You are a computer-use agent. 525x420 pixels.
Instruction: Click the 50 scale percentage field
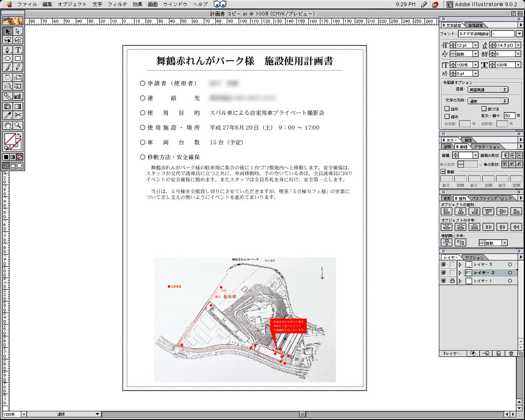click(x=509, y=115)
